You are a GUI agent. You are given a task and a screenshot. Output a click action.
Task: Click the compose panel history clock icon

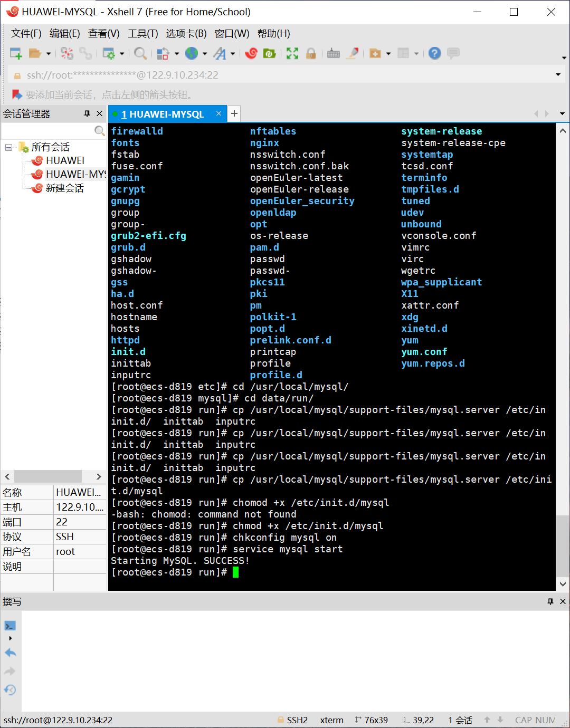click(10, 690)
